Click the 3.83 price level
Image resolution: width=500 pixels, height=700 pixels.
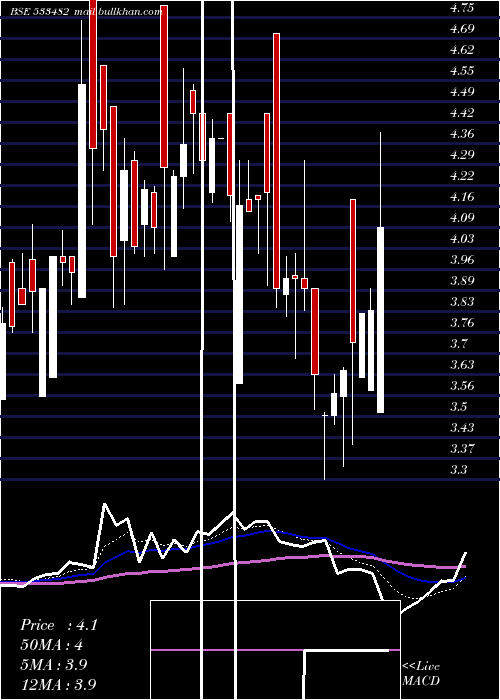point(462,302)
